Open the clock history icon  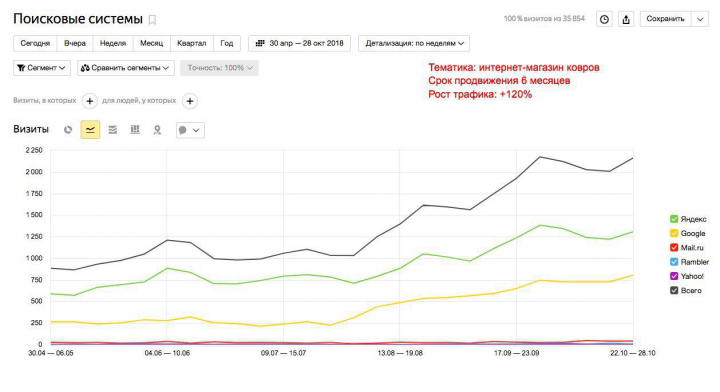[604, 19]
